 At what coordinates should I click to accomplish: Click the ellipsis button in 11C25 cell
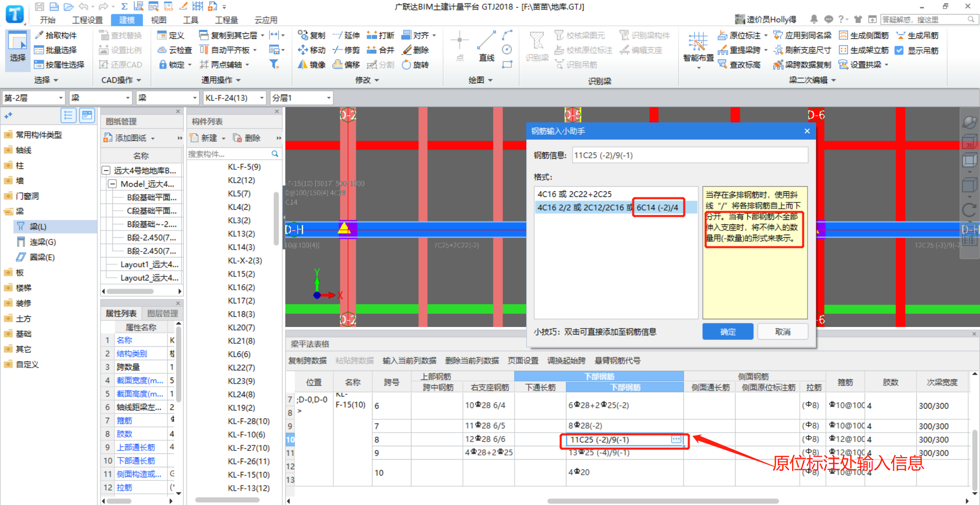click(x=676, y=439)
